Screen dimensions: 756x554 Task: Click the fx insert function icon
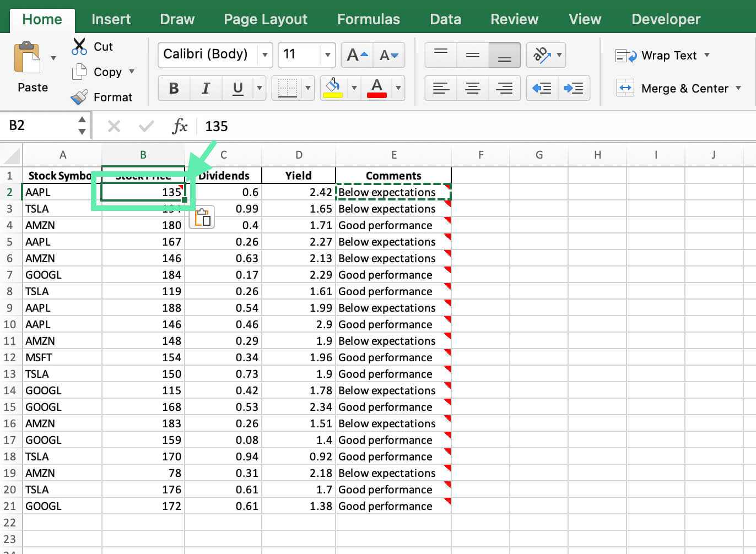coord(180,127)
